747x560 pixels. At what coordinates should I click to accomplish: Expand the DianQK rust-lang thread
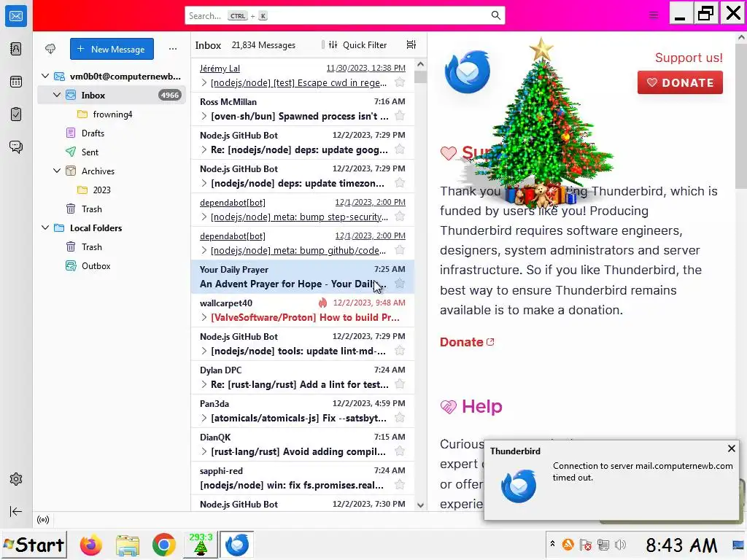click(x=204, y=451)
